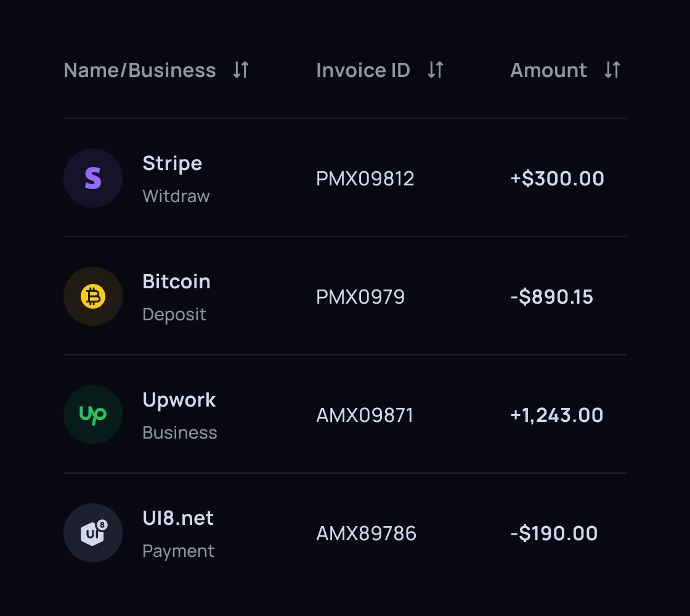Sort by Invoice ID using arrows icon
This screenshot has height=616, width=690.
click(x=436, y=70)
